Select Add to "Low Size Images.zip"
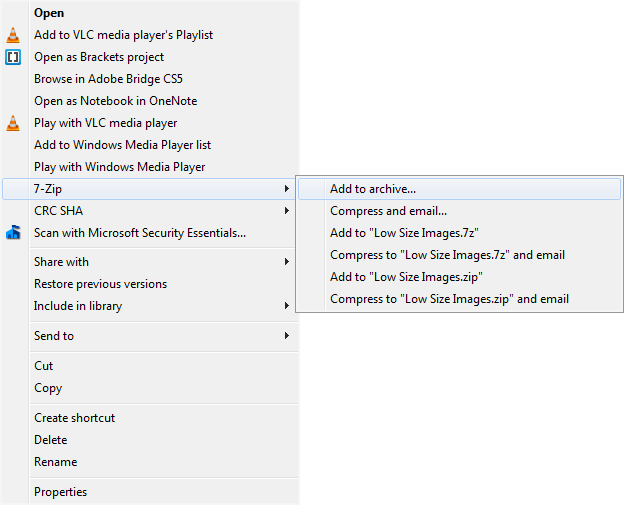This screenshot has width=624, height=519. (x=460, y=277)
